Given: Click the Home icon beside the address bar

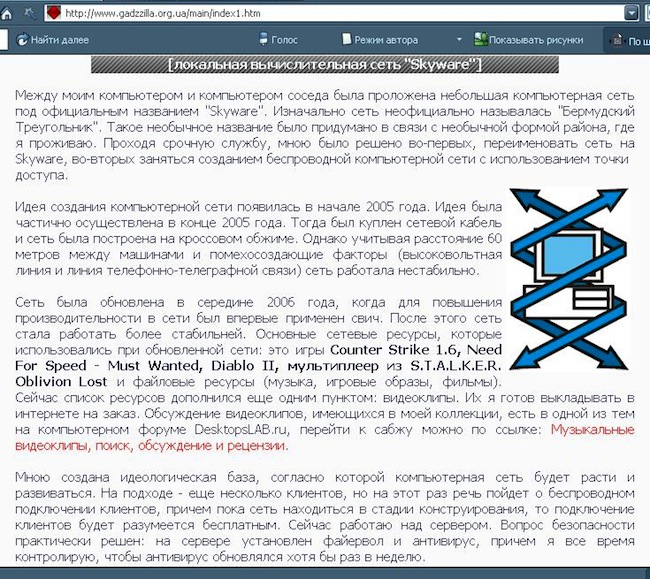Looking at the screenshot, I should (x=6, y=13).
